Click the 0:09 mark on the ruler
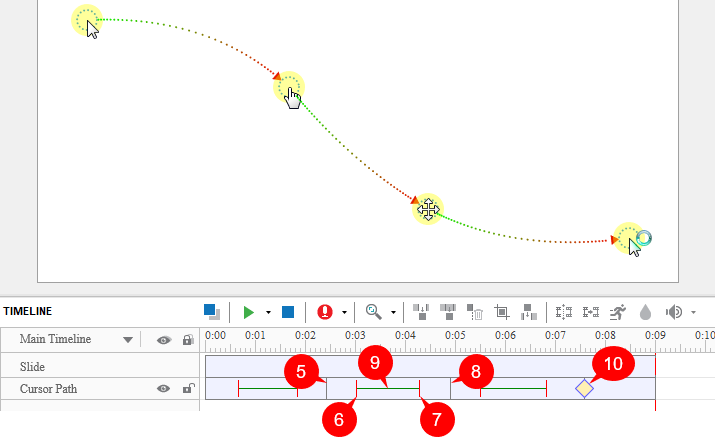 [655, 336]
